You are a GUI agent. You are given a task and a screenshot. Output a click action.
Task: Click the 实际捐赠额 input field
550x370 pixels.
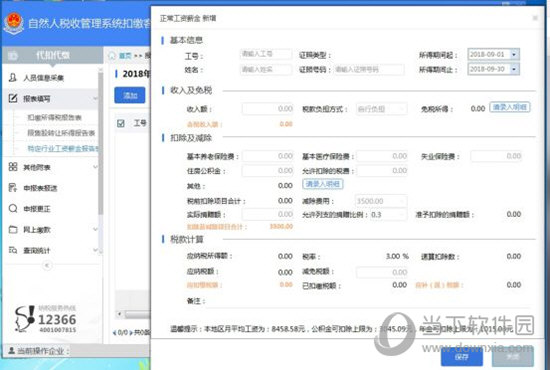pyautogui.click(x=268, y=214)
